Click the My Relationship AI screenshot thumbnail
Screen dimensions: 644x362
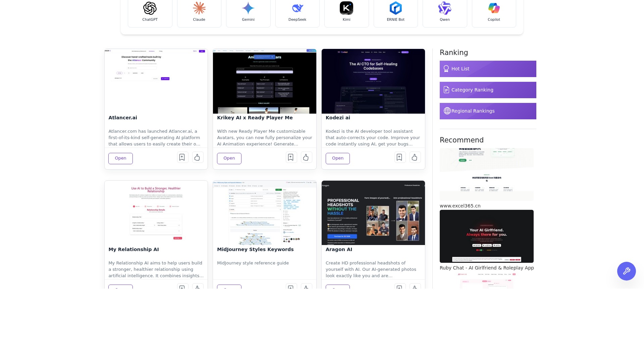(x=156, y=213)
